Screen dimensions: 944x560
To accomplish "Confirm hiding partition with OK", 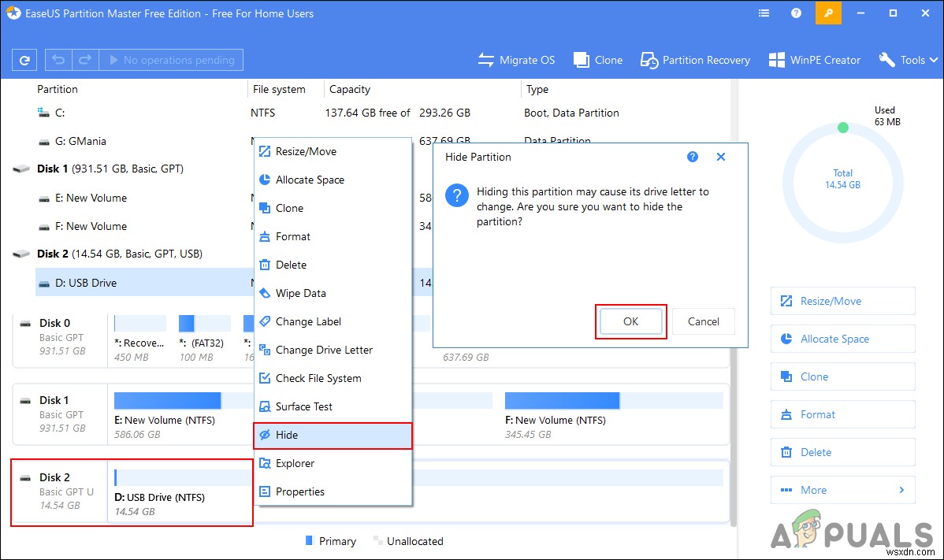I will [630, 321].
